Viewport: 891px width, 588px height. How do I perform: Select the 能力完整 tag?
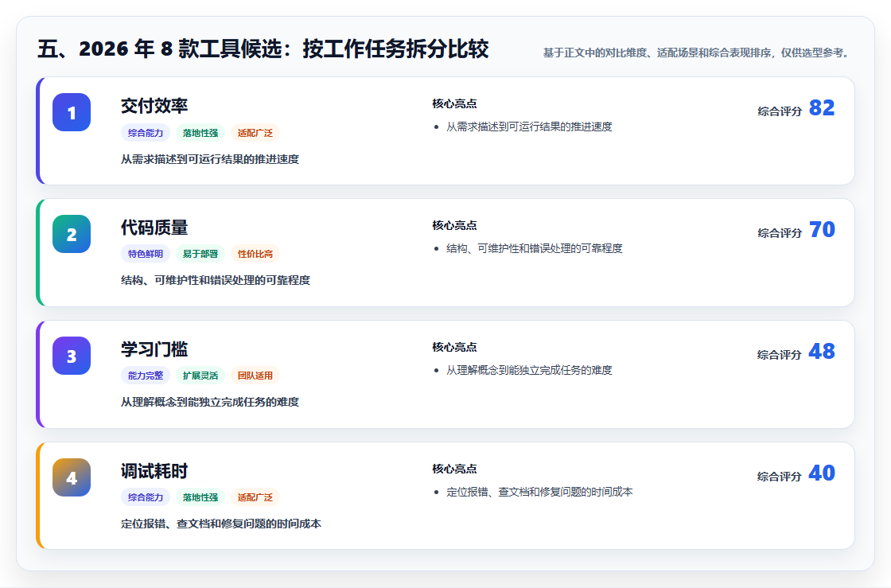point(146,376)
